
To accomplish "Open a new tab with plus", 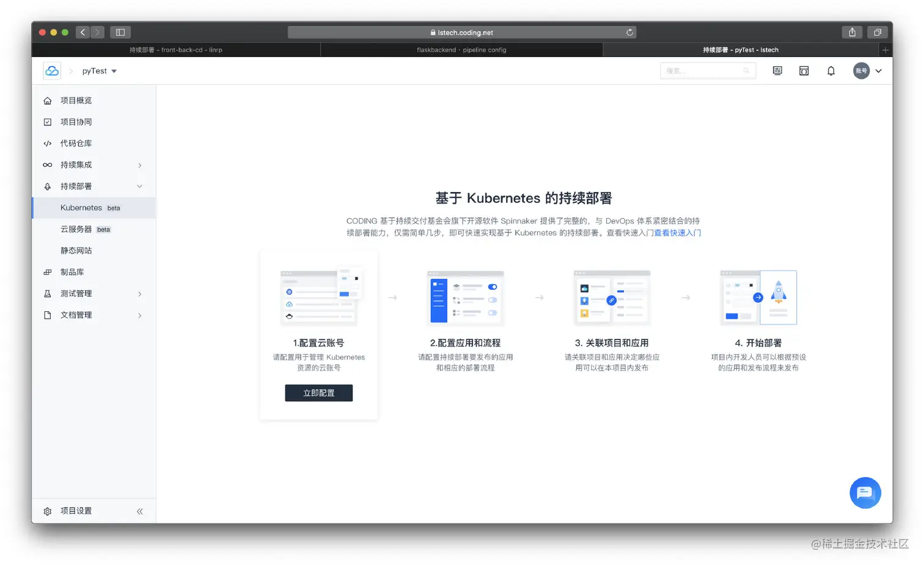I will [x=886, y=50].
